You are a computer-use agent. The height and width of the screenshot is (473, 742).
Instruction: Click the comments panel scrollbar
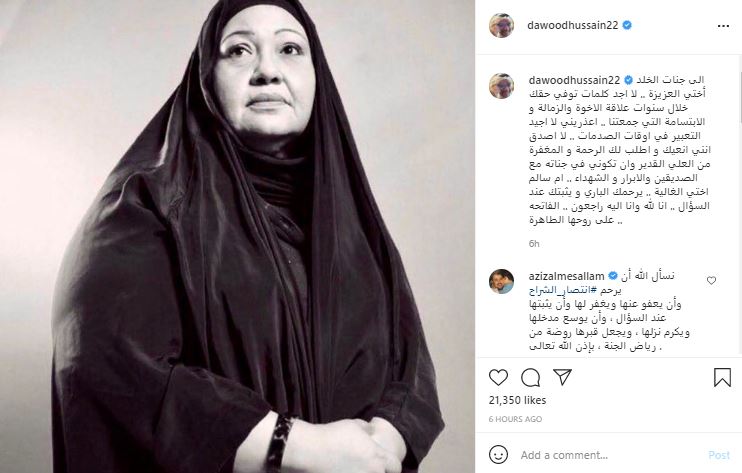[739, 99]
